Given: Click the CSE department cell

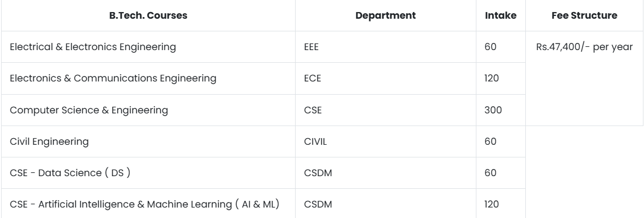Looking at the screenshot, I should [x=386, y=110].
